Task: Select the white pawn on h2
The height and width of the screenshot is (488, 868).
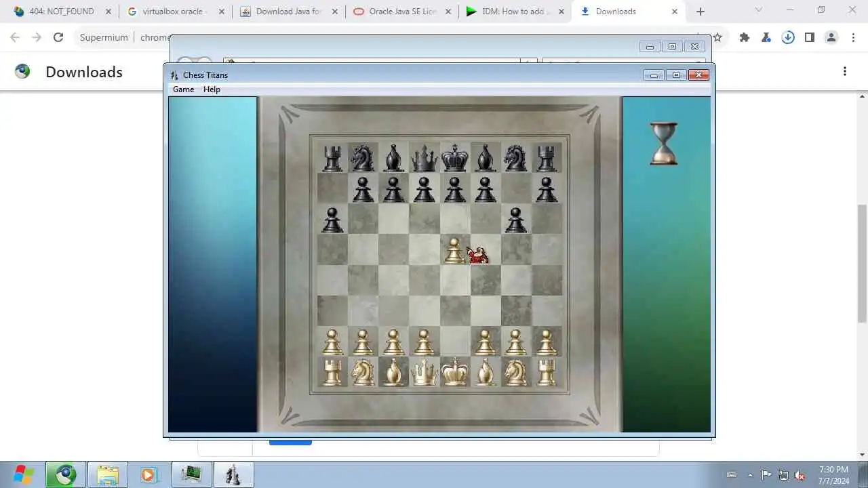Action: coord(547,342)
